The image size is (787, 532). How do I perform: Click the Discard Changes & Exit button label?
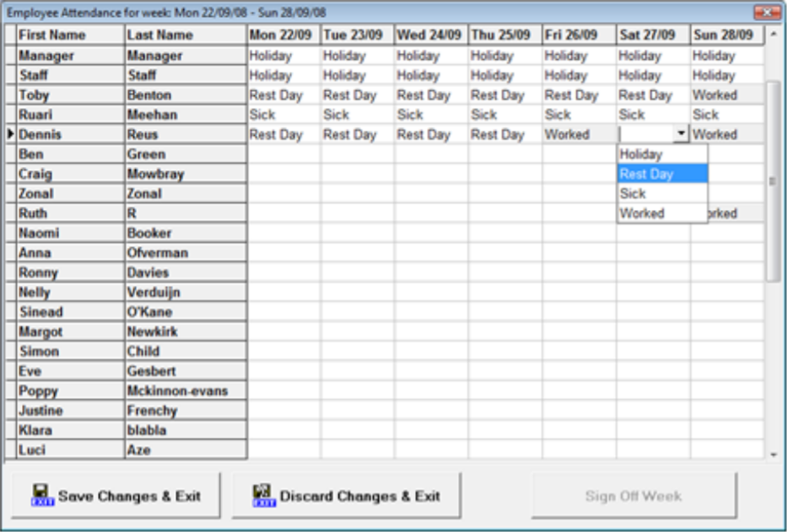pos(359,497)
